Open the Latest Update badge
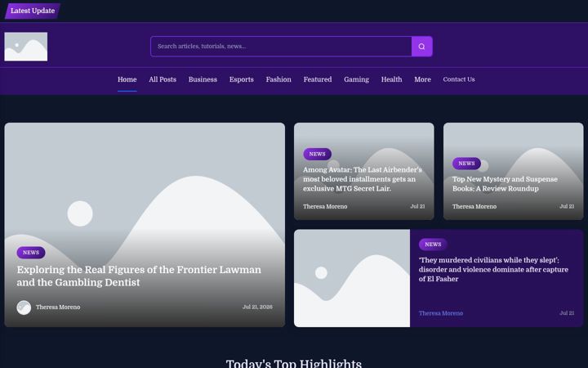Screen dimensions: 588x368 (33, 11)
